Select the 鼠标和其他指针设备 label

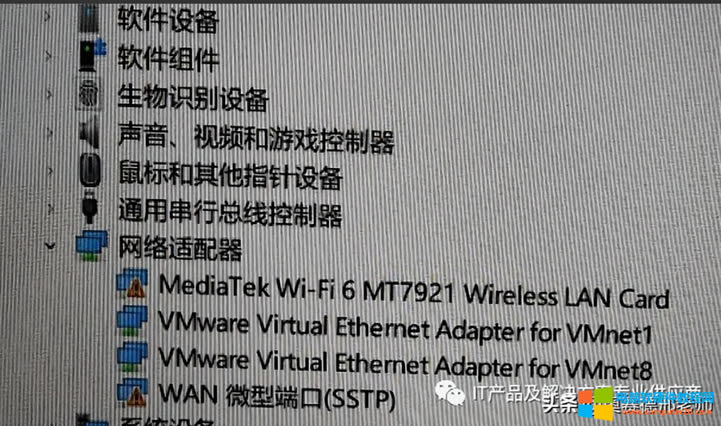[x=230, y=176]
